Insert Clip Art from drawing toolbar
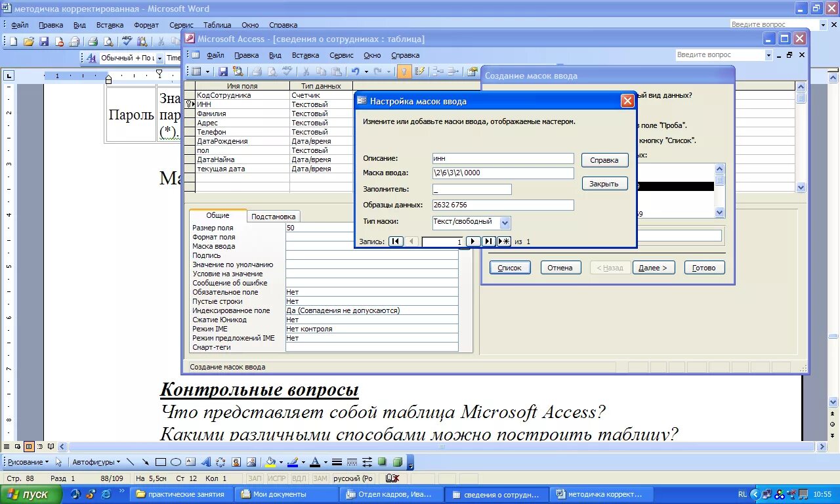This screenshot has height=504, width=840. point(236,462)
